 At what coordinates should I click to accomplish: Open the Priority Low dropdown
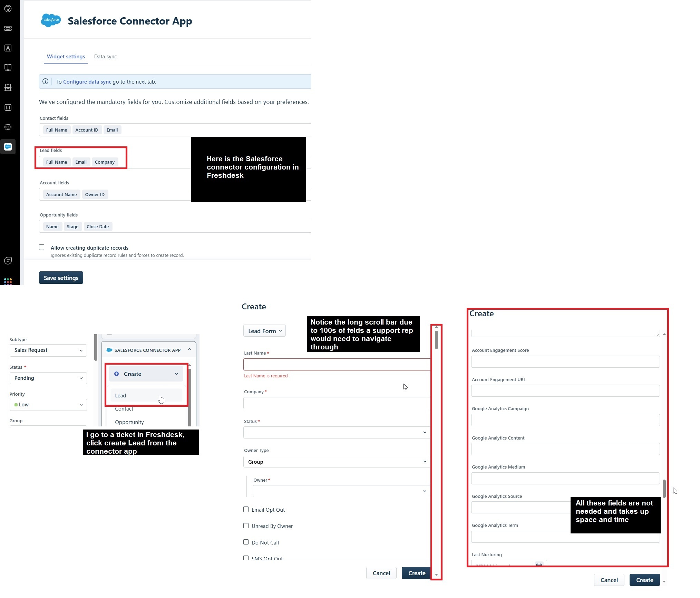click(x=48, y=405)
